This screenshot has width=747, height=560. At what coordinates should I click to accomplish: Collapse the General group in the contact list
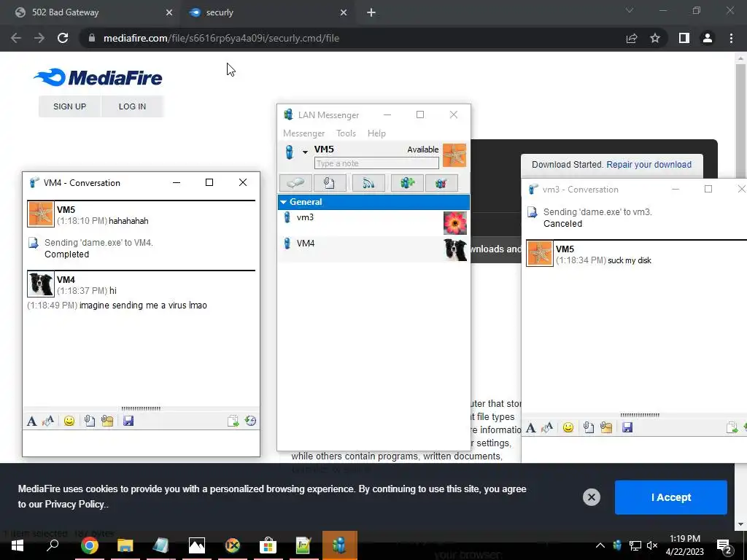(x=284, y=202)
